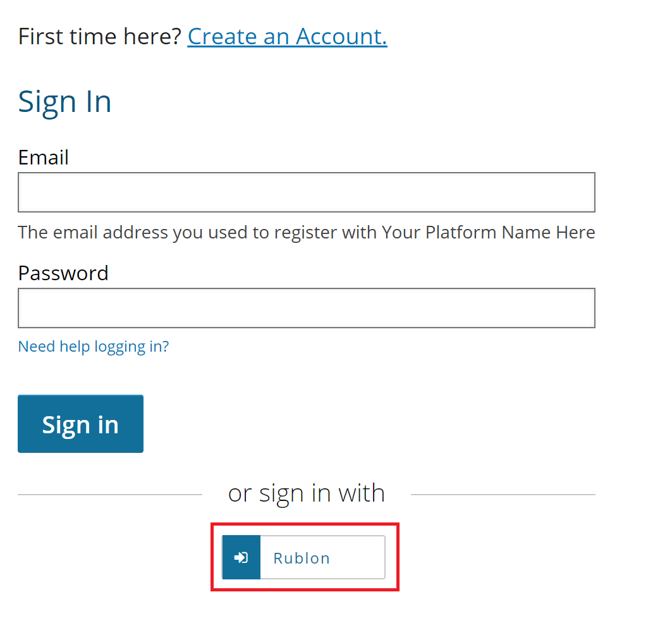The image size is (672, 642).
Task: Sign in with the Rublon button label
Action: point(302,558)
